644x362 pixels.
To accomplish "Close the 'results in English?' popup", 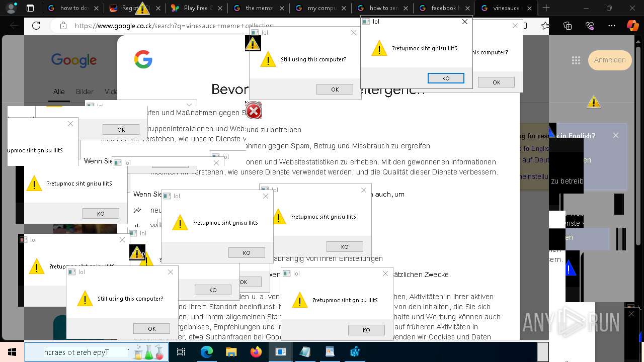I will (616, 135).
